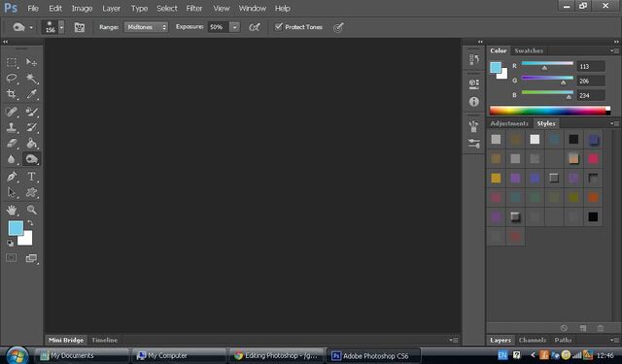Open the Range Midtones dropdown
The image size is (622, 364).
pos(147,27)
